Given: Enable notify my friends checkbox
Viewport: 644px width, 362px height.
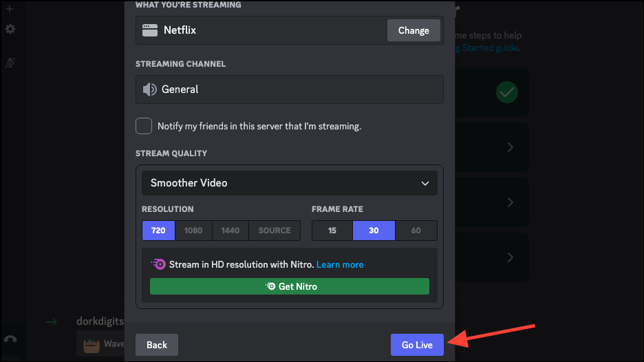Looking at the screenshot, I should (x=144, y=126).
